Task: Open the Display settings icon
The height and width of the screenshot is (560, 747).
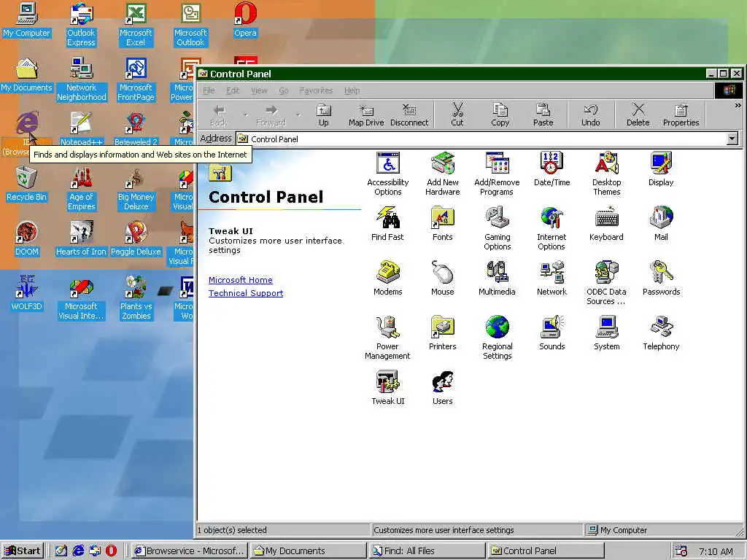Action: pyautogui.click(x=661, y=168)
